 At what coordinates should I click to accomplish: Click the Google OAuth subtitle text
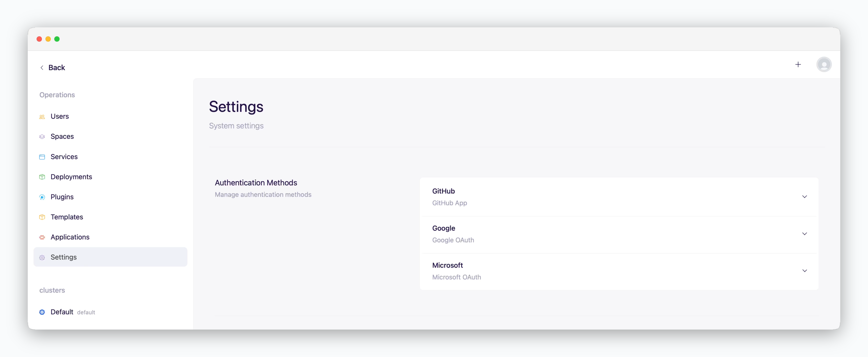(453, 240)
